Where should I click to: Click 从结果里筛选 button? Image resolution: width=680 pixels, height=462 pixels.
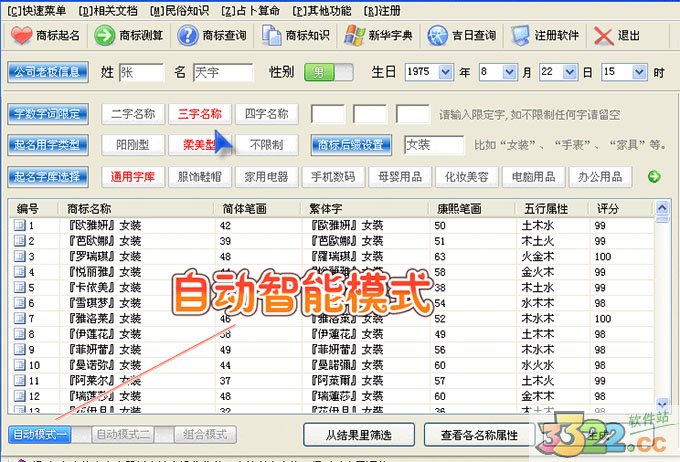tap(359, 435)
